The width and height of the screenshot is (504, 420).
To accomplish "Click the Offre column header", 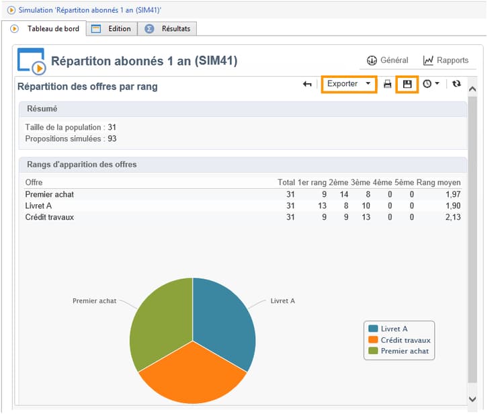I will tap(34, 183).
